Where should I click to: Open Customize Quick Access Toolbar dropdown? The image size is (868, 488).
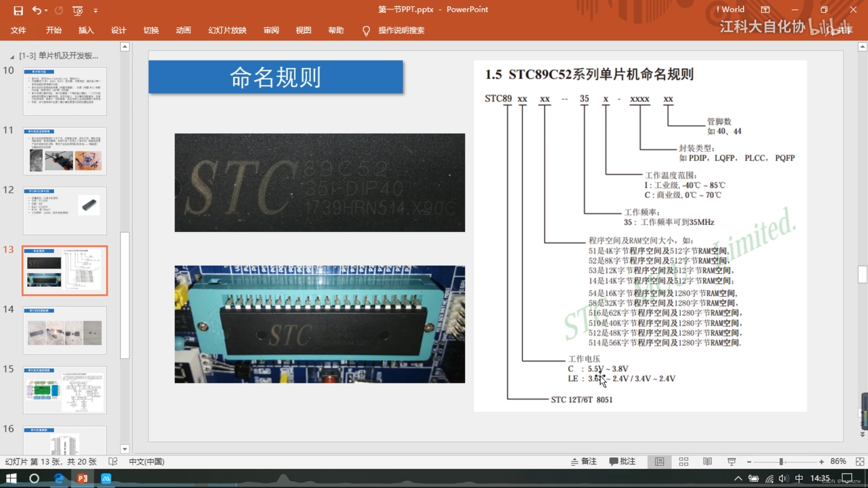(95, 10)
